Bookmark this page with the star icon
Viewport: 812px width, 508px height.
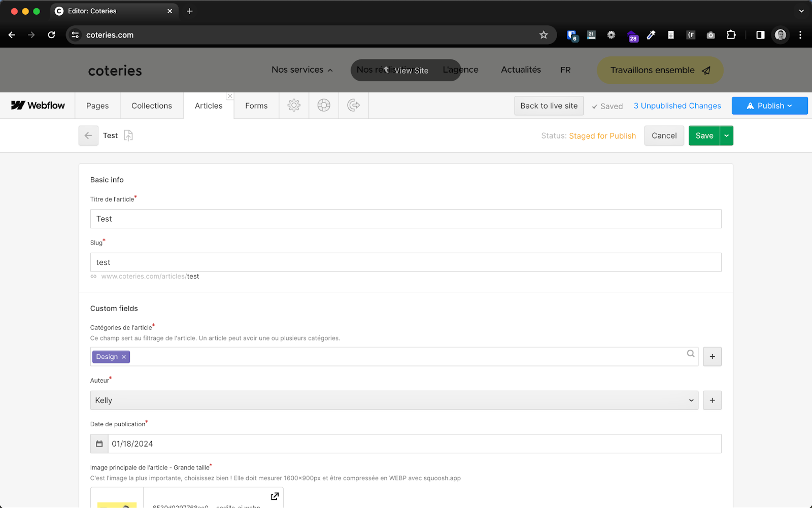(x=544, y=35)
